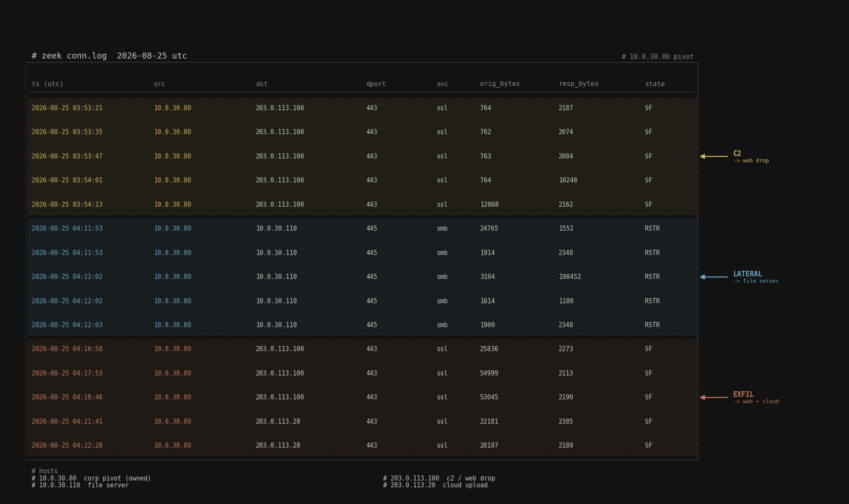Select timestamp 2026-08-25 04:12:03
Viewport: 849px width, 504px height.
tap(67, 325)
